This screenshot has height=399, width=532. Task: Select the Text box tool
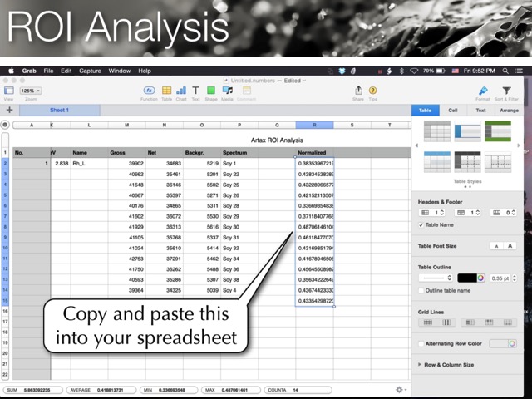[195, 91]
